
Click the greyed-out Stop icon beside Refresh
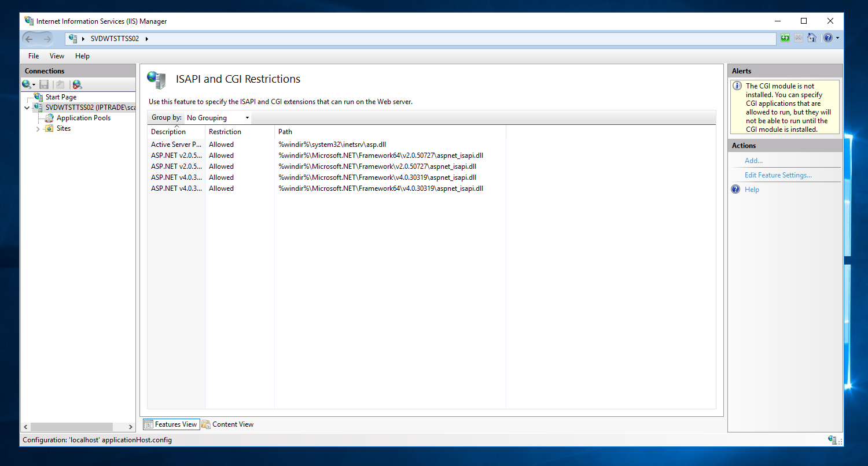(799, 38)
